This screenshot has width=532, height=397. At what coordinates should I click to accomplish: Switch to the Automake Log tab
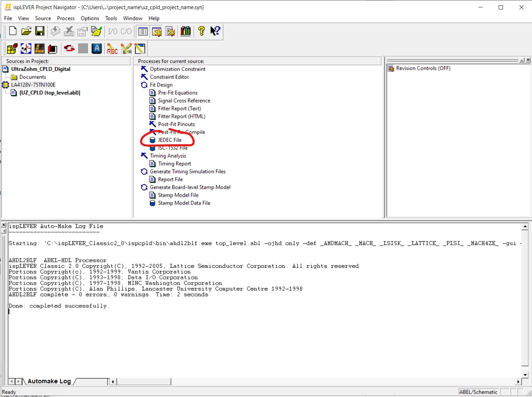coord(49,381)
